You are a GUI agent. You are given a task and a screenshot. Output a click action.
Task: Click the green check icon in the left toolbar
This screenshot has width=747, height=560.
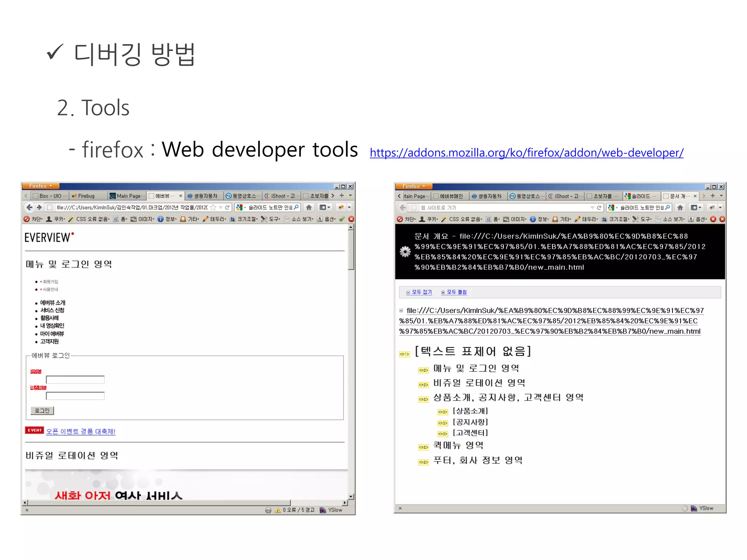342,219
